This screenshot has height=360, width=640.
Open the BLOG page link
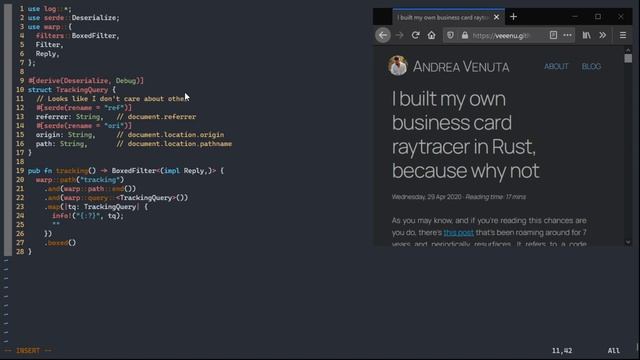591,67
